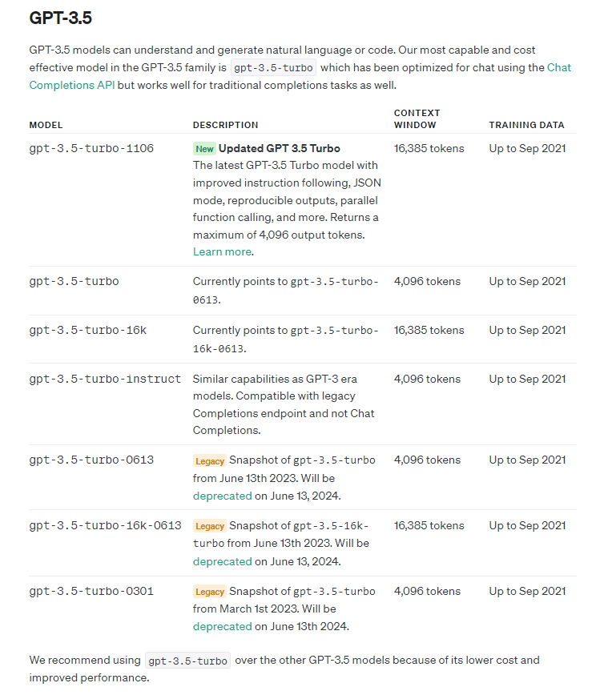Viewport: 616px width, 695px height.
Task: Click the MODEL column header
Action: click(46, 125)
